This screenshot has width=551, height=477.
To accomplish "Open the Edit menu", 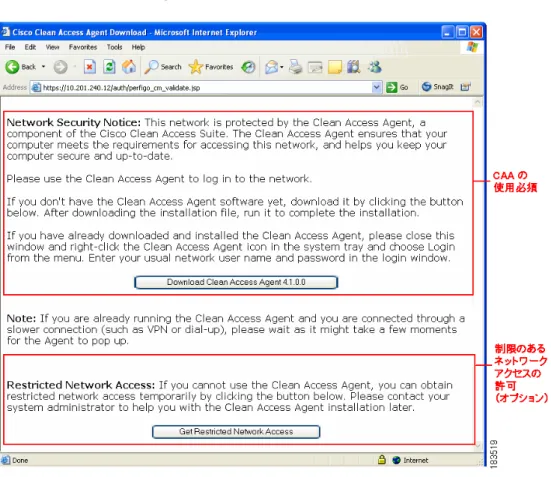I will point(30,47).
